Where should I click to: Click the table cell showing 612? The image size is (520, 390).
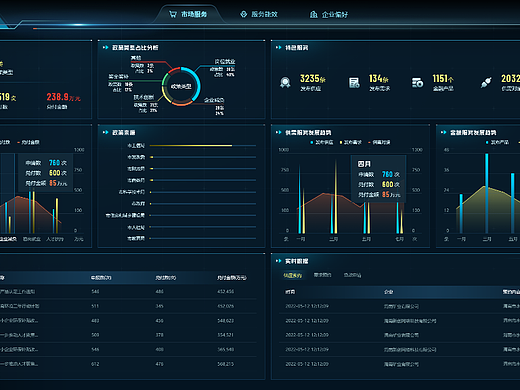95,364
